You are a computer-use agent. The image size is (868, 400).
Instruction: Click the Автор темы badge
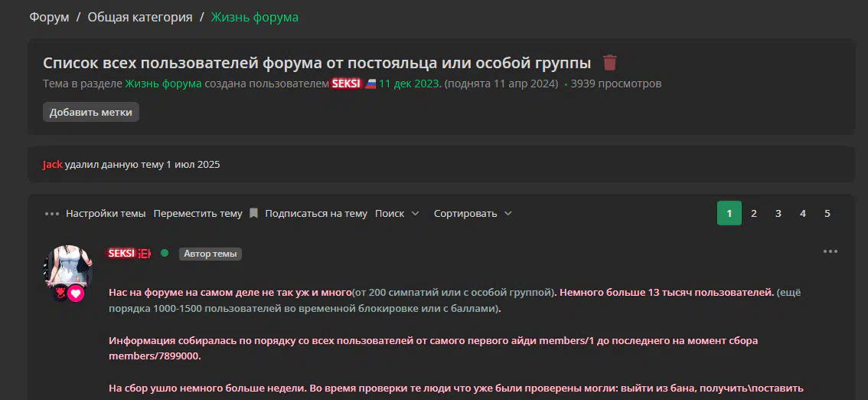click(x=210, y=254)
